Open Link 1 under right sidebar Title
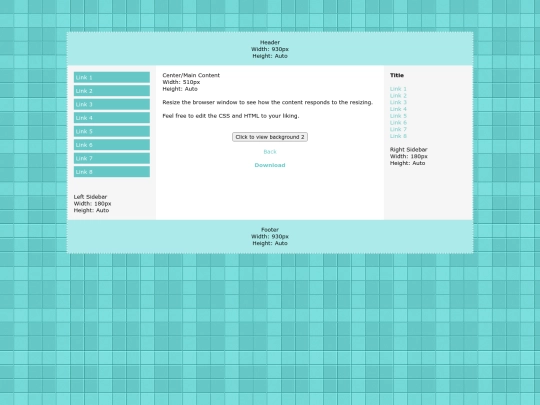Image resolution: width=540 pixels, height=405 pixels. [x=398, y=89]
